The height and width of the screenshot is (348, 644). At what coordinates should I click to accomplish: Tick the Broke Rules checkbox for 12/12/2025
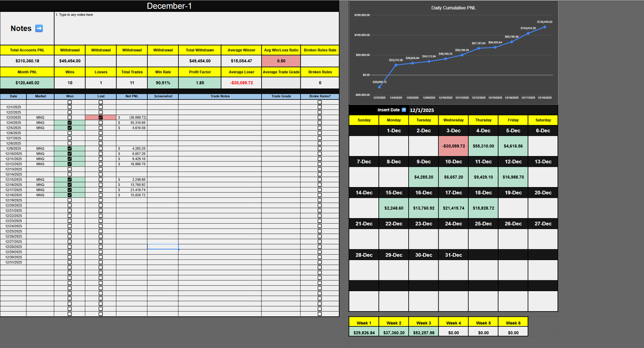pos(320,164)
